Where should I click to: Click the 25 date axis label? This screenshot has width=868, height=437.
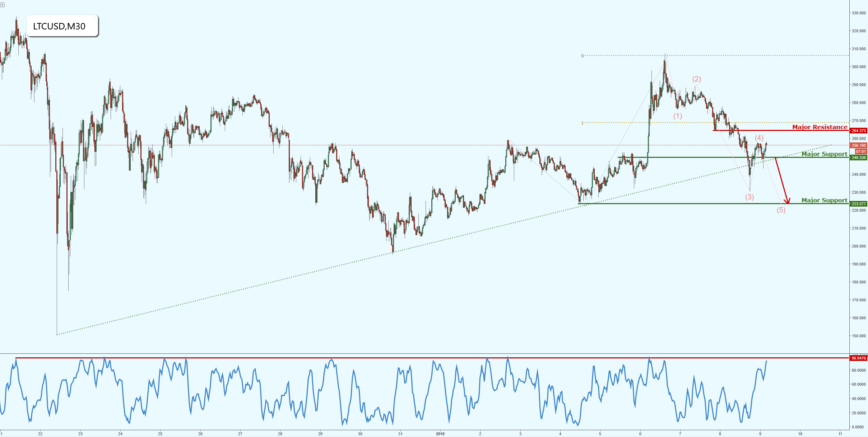point(160,434)
